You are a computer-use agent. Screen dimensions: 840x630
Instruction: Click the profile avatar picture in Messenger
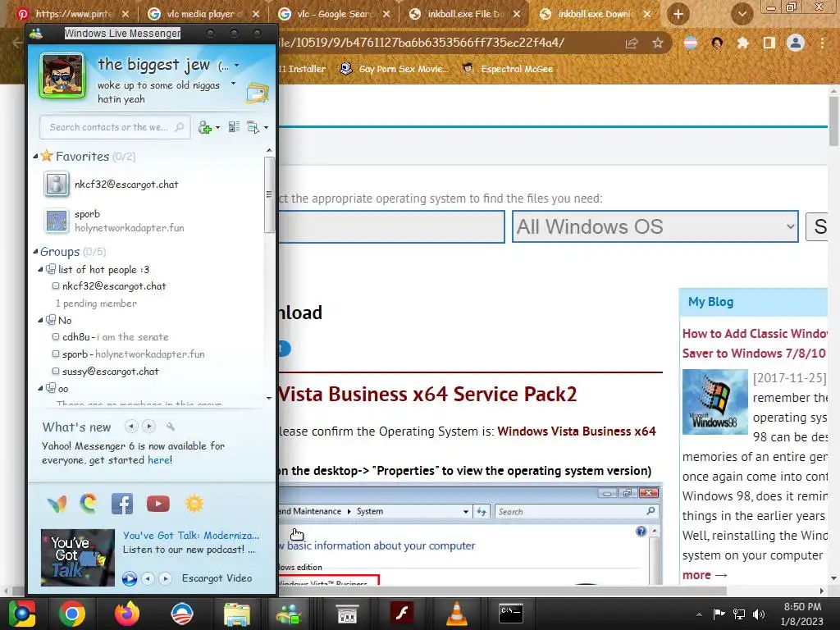(62, 76)
